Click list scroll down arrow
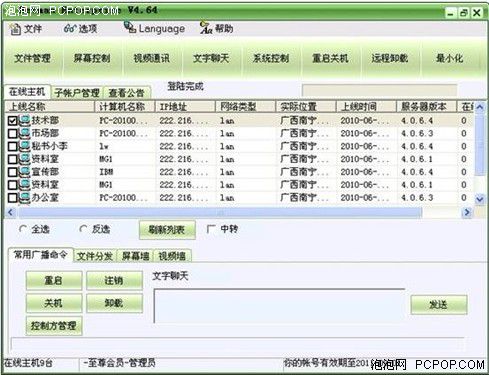489x375 pixels. pyautogui.click(x=479, y=199)
